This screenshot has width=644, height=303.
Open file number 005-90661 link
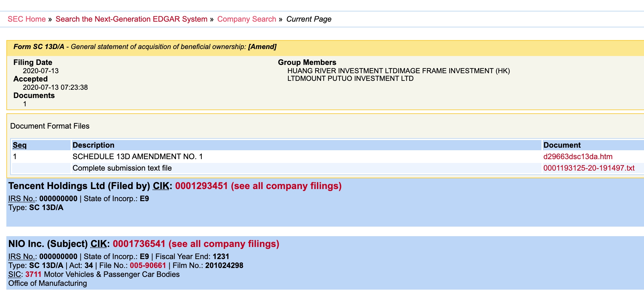click(148, 265)
